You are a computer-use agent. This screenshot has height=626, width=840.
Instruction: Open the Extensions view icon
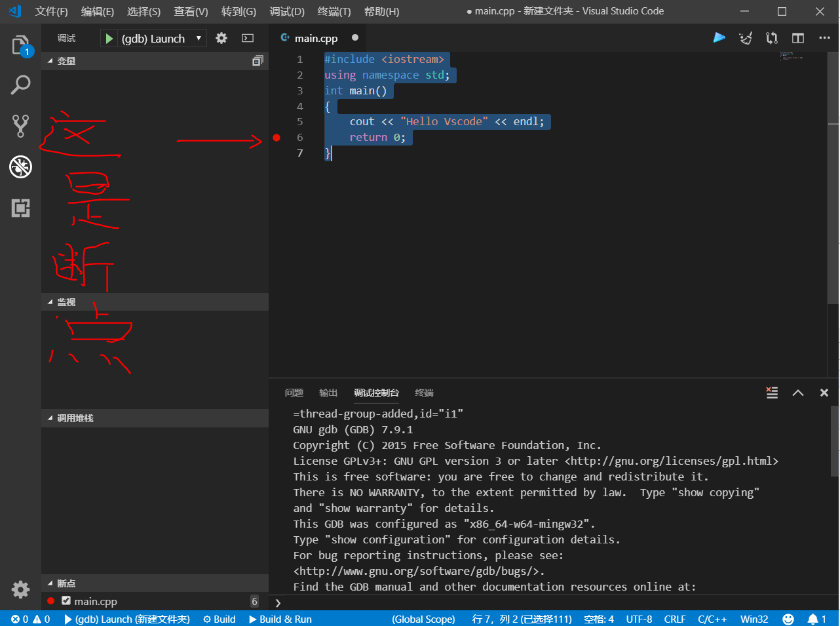[20, 208]
